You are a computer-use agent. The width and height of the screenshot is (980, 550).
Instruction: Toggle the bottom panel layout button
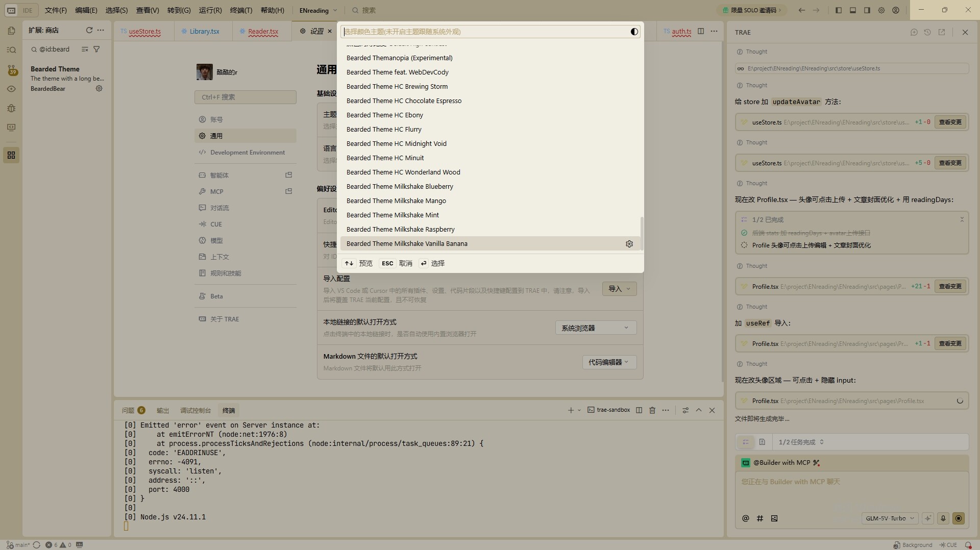853,10
